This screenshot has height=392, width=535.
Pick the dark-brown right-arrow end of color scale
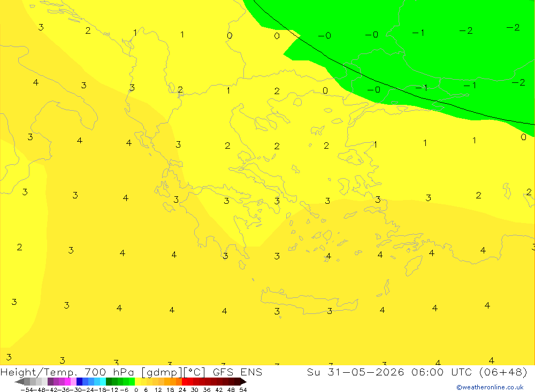(x=243, y=382)
